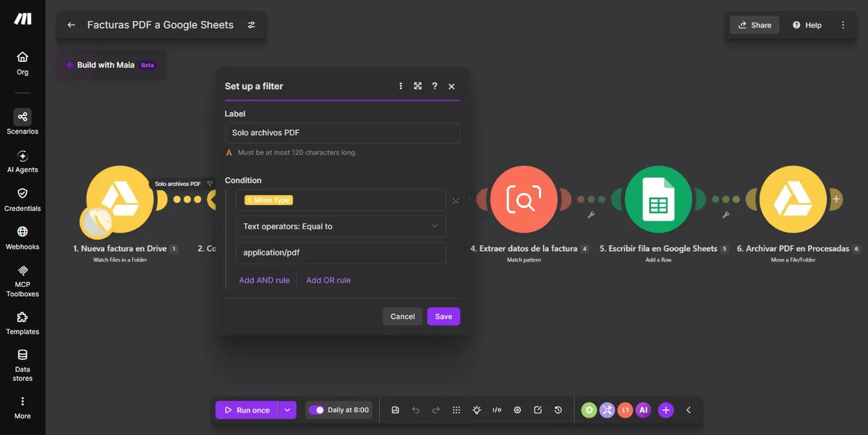Viewport: 868px width, 435px height.
Task: Open top-right three-dot options menu
Action: coord(843,25)
